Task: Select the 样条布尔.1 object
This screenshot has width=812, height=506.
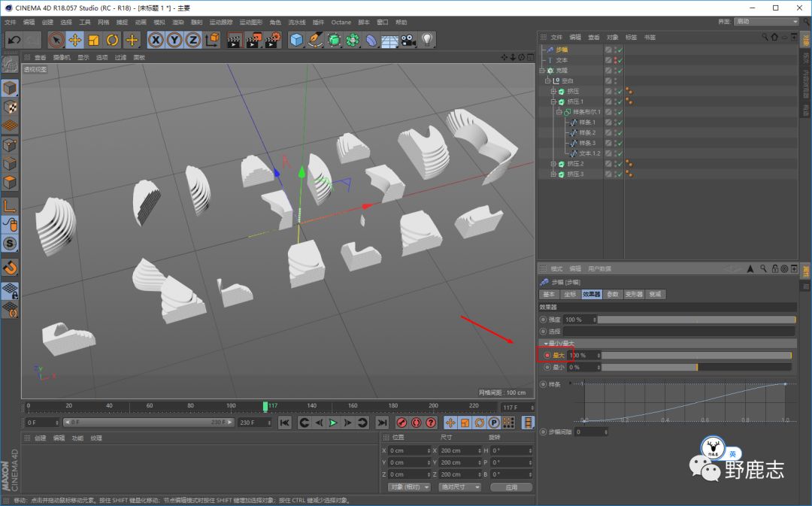Action: click(x=586, y=111)
